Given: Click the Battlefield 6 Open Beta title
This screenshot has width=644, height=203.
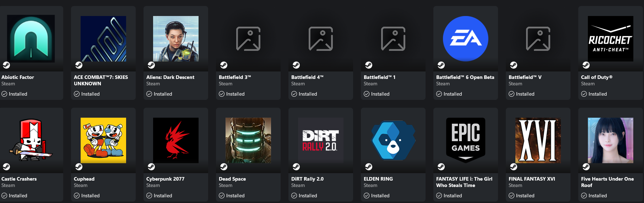Looking at the screenshot, I should point(465,77).
